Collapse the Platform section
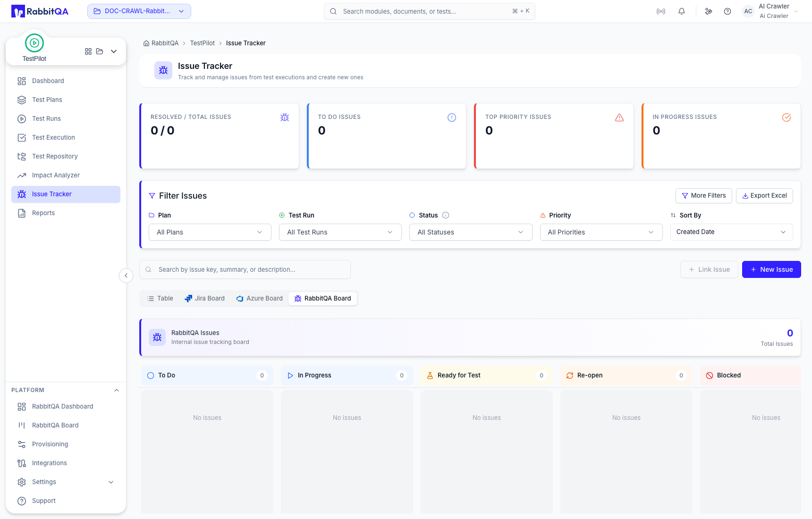Viewport: 812px width, 519px height. click(117, 390)
